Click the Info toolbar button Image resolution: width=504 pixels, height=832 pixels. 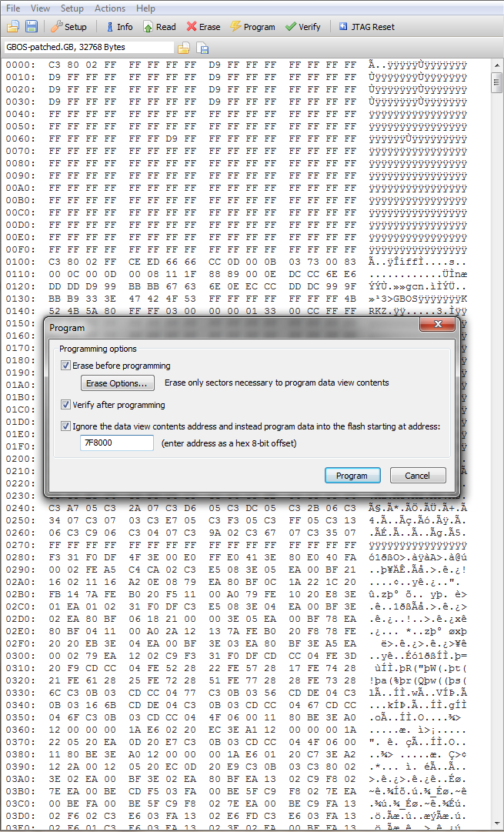pyautogui.click(x=118, y=26)
